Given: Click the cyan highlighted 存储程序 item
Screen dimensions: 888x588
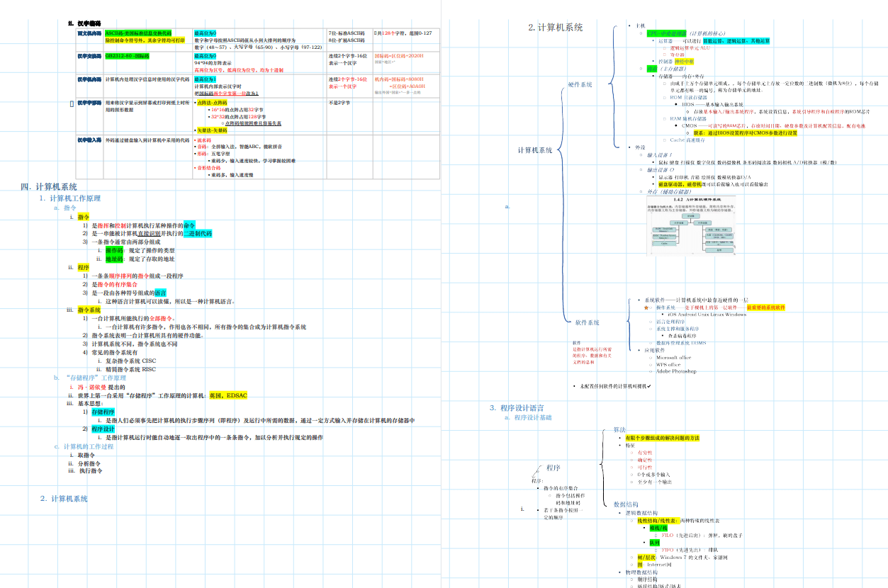Looking at the screenshot, I should pyautogui.click(x=103, y=412).
